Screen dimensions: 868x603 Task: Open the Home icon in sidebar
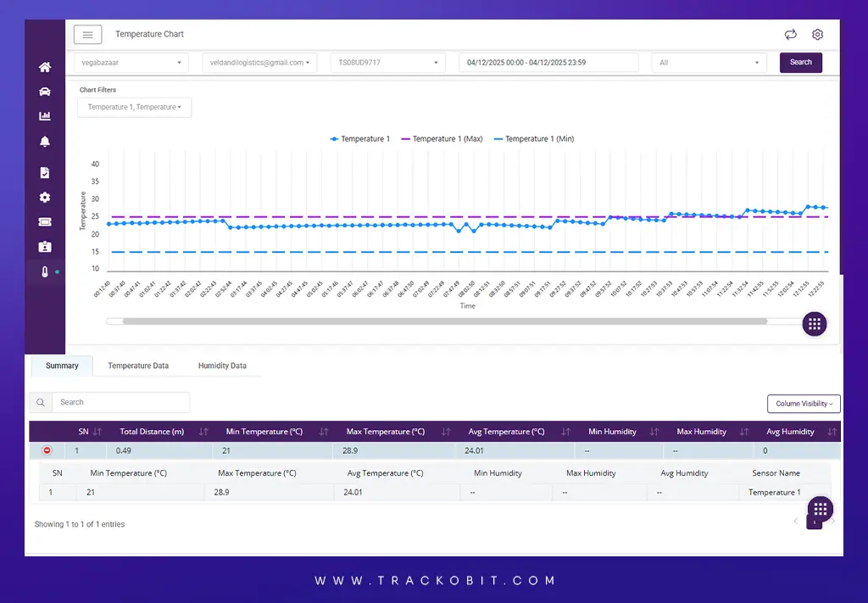tap(44, 66)
